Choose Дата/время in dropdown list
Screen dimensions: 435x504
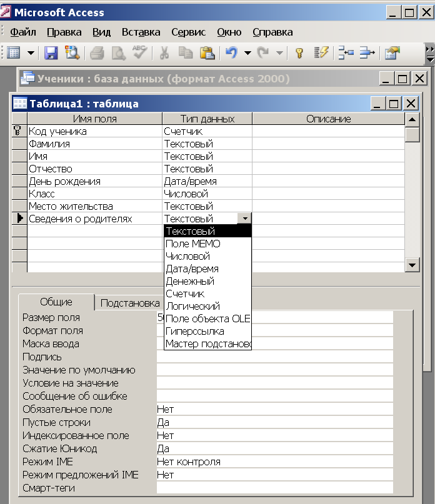pyautogui.click(x=207, y=269)
